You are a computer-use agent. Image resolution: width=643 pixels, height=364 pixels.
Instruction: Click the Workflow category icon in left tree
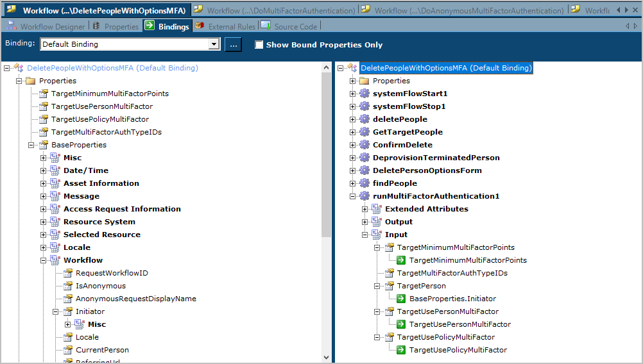(55, 260)
